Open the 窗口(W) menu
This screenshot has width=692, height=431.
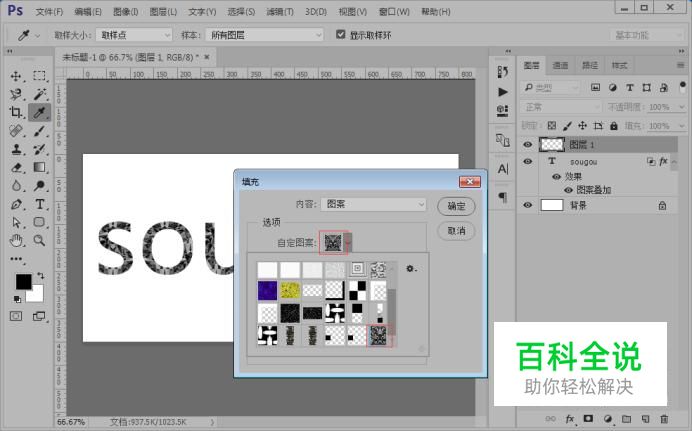click(x=394, y=12)
